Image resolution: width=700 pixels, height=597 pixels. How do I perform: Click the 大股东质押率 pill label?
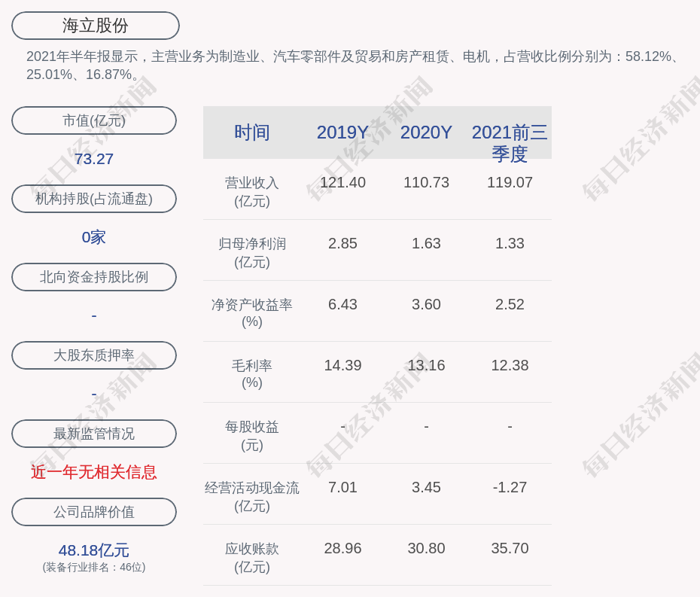[x=94, y=355]
